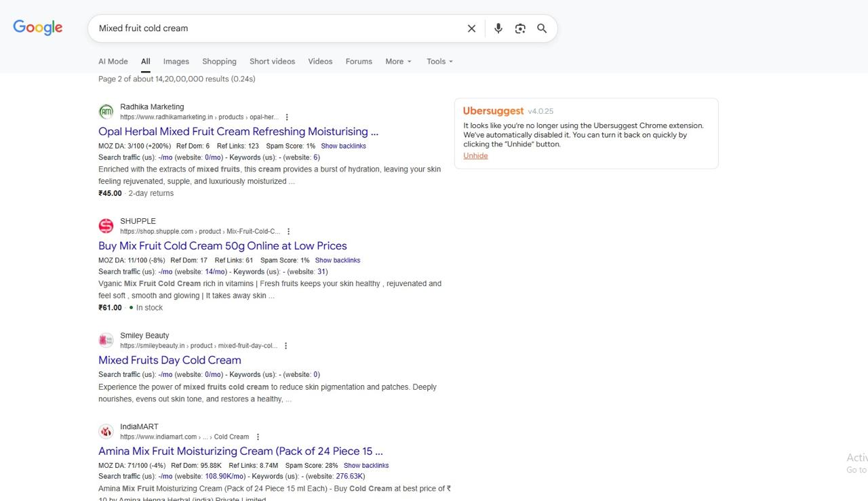
Task: Click IndiaMART site name
Action: (x=139, y=426)
